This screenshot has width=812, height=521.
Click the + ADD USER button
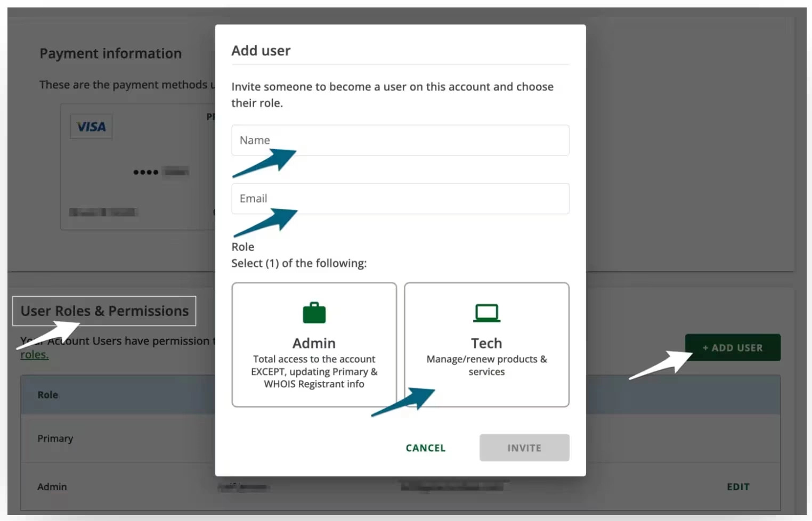coord(733,348)
